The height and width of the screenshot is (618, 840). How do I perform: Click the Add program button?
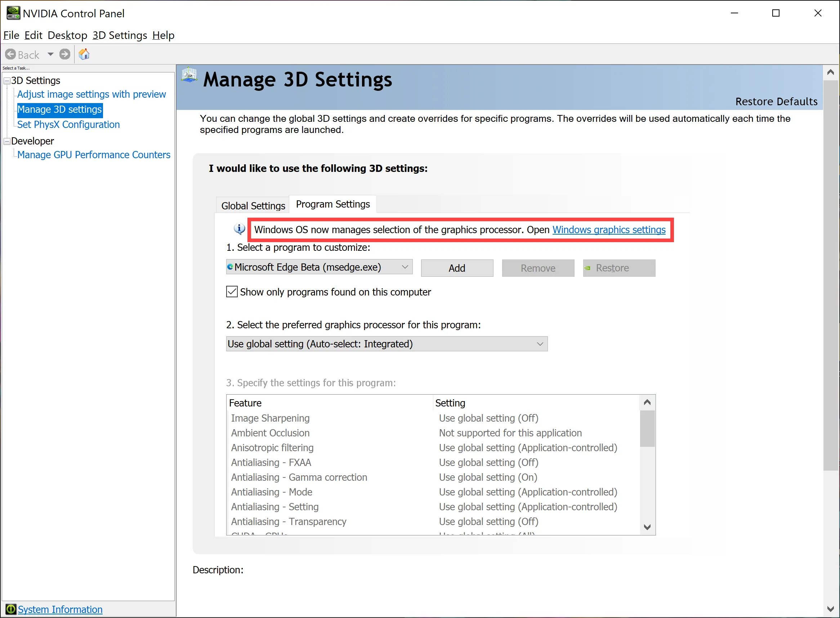click(456, 268)
